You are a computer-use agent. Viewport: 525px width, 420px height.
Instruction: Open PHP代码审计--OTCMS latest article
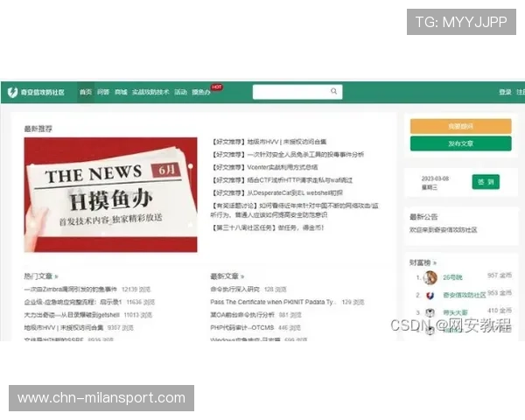click(242, 327)
